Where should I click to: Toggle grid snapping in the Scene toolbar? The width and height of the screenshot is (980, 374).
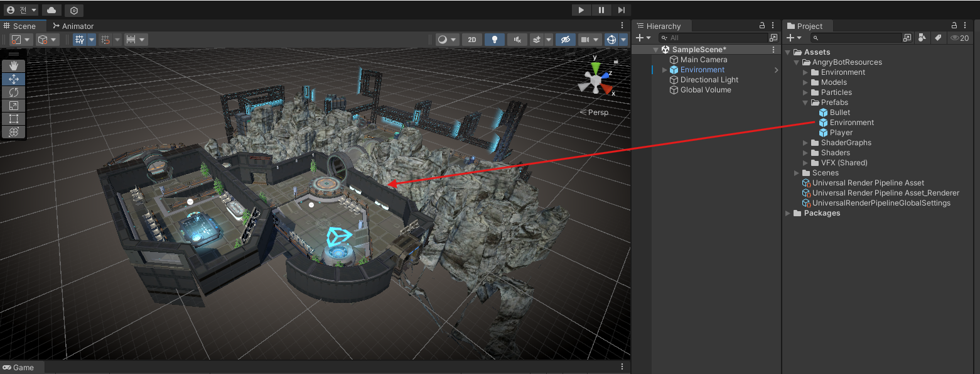(105, 40)
